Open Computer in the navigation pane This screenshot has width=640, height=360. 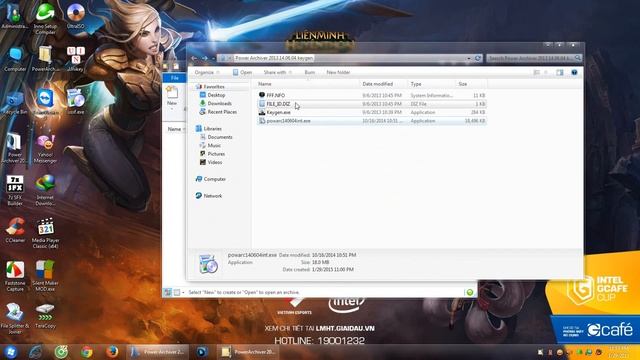click(x=211, y=179)
